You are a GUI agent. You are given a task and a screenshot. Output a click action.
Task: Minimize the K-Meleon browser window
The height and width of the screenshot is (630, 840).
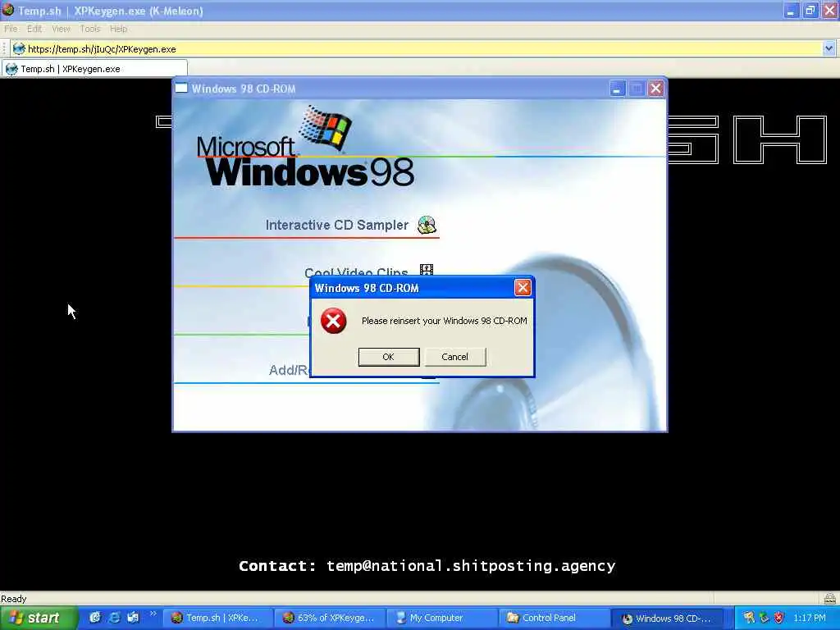tap(791, 10)
